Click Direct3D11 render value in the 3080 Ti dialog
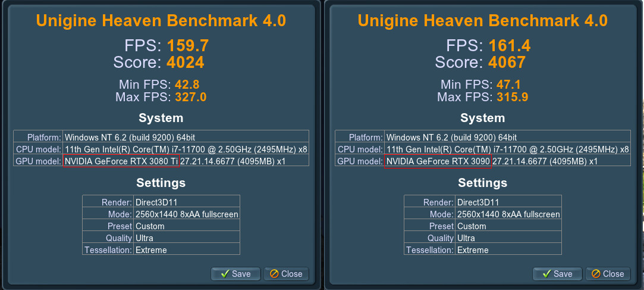Image resolution: width=644 pixels, height=290 pixels. pos(156,202)
